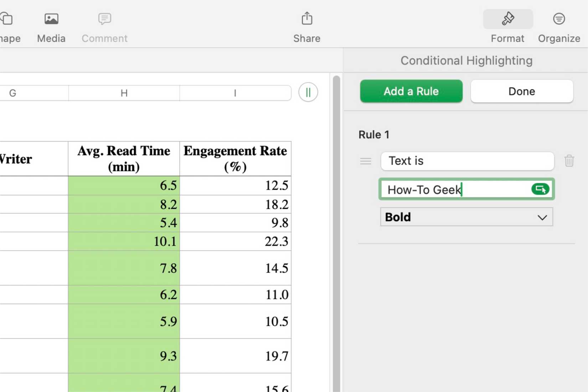This screenshot has width=588, height=392.
Task: Open the Bold style dropdown
Action: [466, 217]
